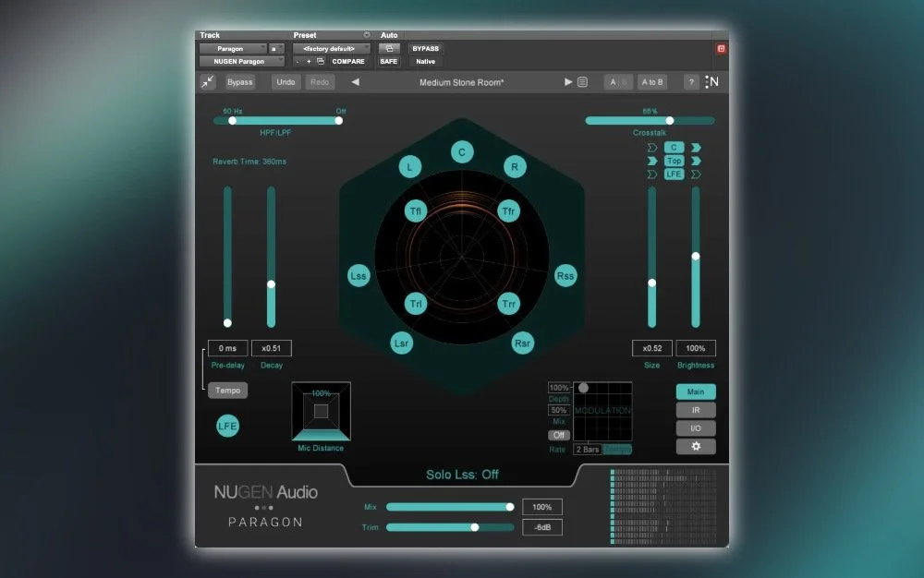Viewport: 924px width, 578px height.
Task: Switch to the IR page
Action: click(x=696, y=410)
